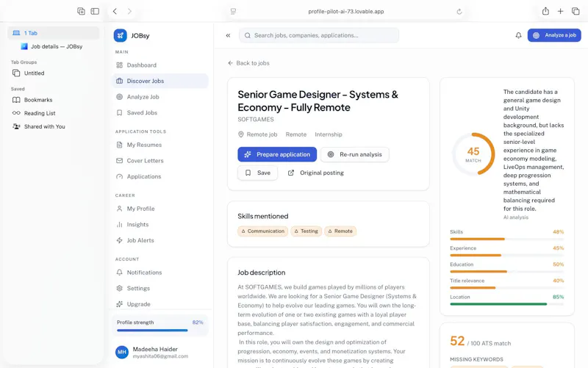Image resolution: width=588 pixels, height=368 pixels.
Task: Click the SOFTGAMES company name
Action: tap(256, 119)
